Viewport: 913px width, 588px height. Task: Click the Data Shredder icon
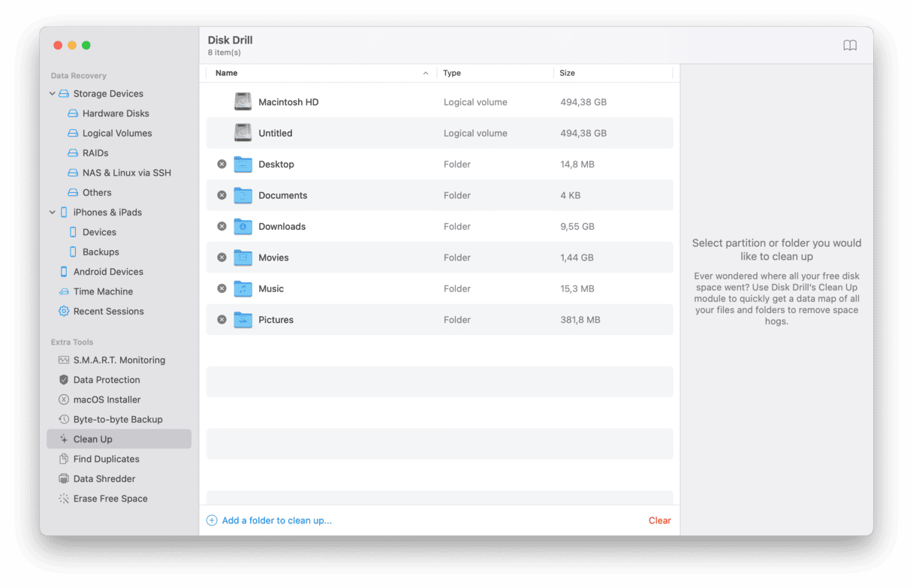[64, 479]
